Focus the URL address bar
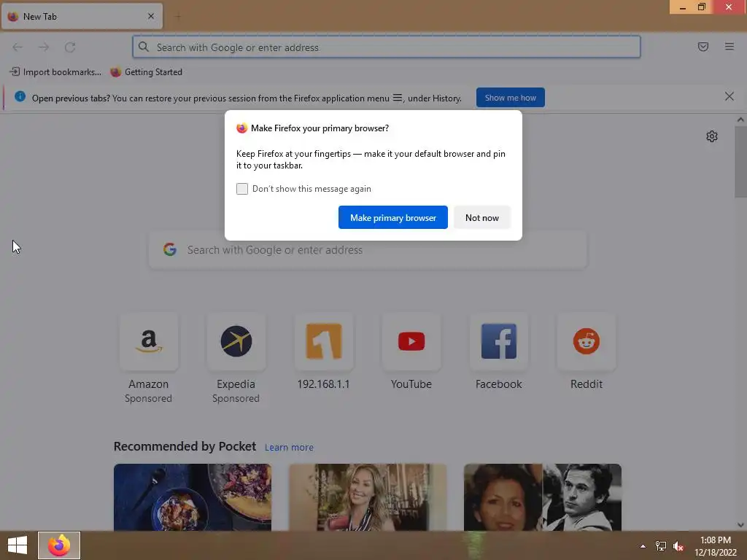Viewport: 747px width, 560px height. point(387,47)
